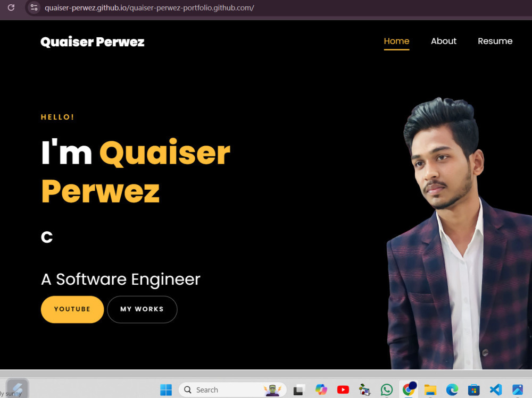Screen dimensions: 532x398
Task: Open the Windows Start menu
Action: [166, 389]
